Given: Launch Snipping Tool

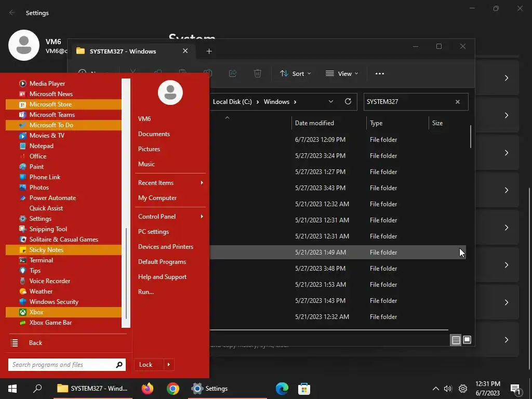Looking at the screenshot, I should click(x=63, y=229).
